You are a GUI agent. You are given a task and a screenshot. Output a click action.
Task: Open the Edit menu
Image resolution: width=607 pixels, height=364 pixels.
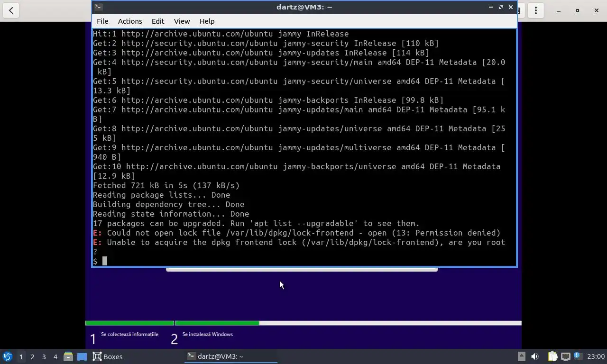pos(158,21)
